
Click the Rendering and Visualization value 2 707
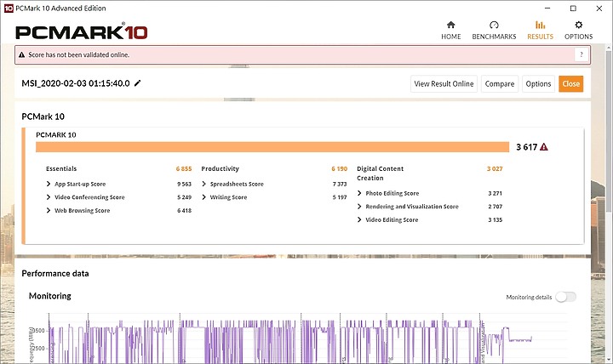(x=495, y=207)
